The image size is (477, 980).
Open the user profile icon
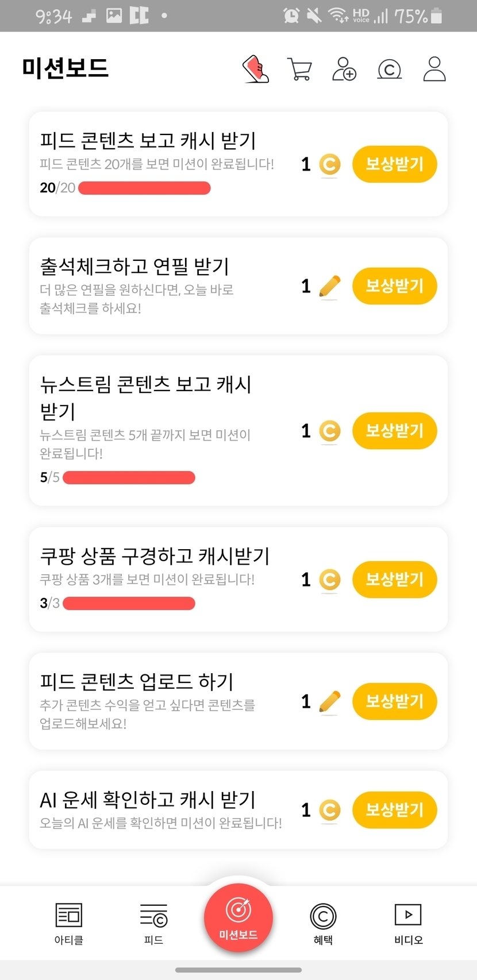434,70
